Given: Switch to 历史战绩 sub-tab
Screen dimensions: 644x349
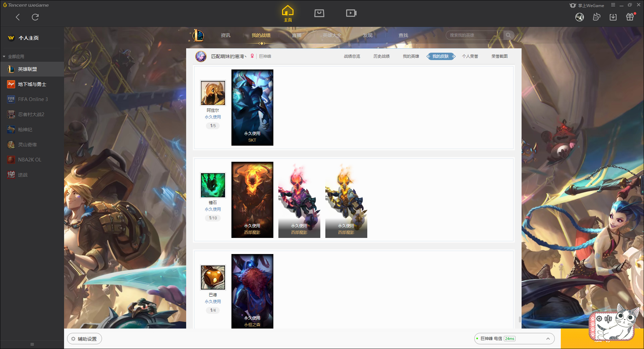Looking at the screenshot, I should pyautogui.click(x=381, y=56).
